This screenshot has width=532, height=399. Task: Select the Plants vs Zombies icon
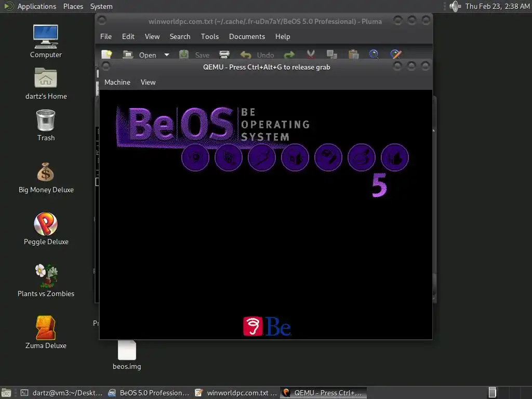[x=46, y=281]
